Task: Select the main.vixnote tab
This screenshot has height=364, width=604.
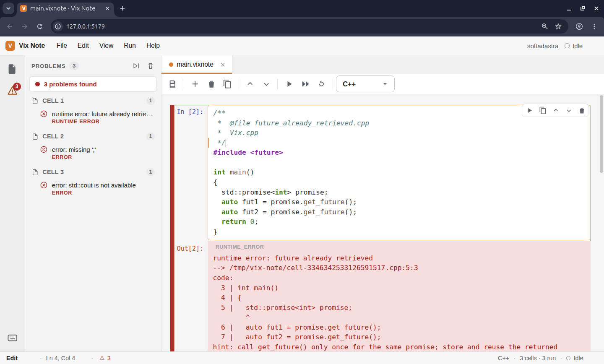Action: pos(195,65)
